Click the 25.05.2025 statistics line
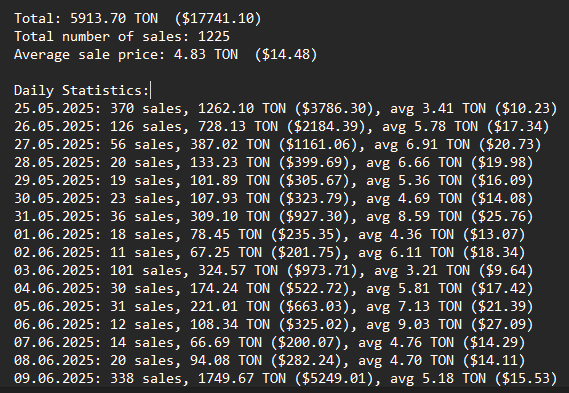The height and width of the screenshot is (393, 569). [x=285, y=109]
